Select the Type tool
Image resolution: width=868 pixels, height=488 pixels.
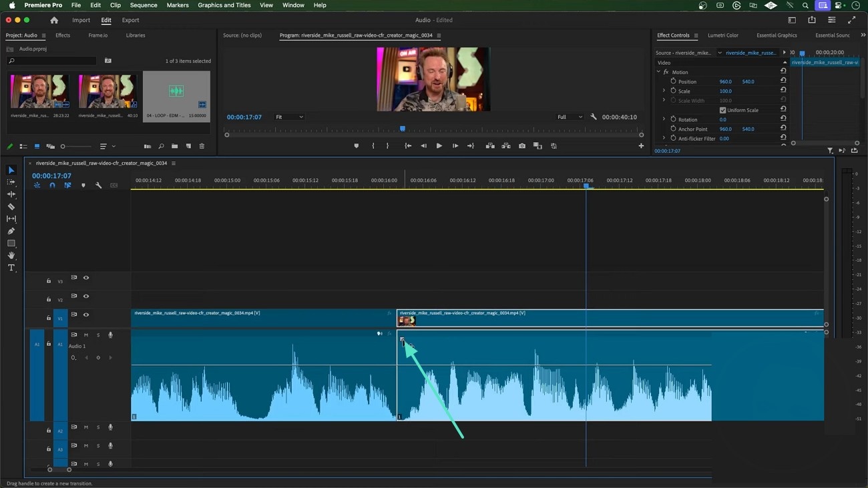pos(11,268)
